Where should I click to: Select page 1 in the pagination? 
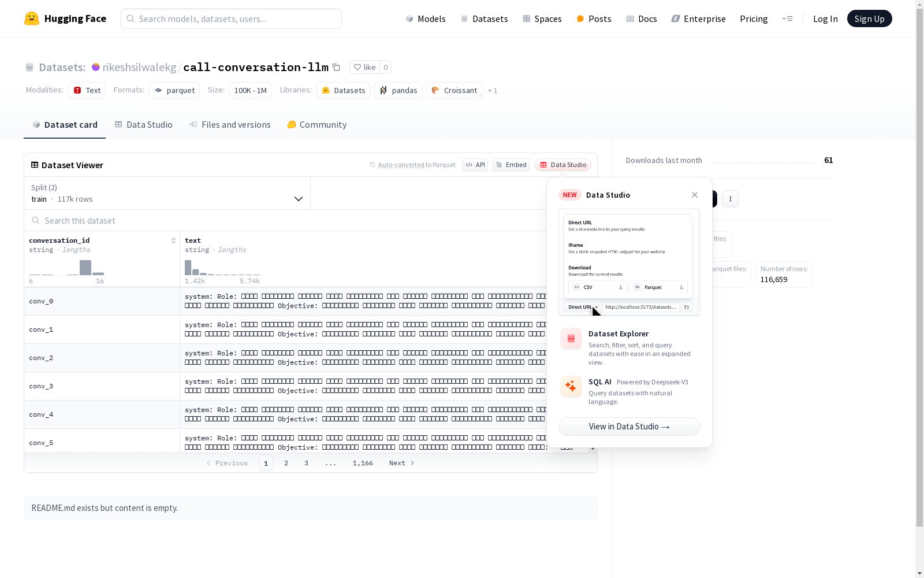click(266, 463)
